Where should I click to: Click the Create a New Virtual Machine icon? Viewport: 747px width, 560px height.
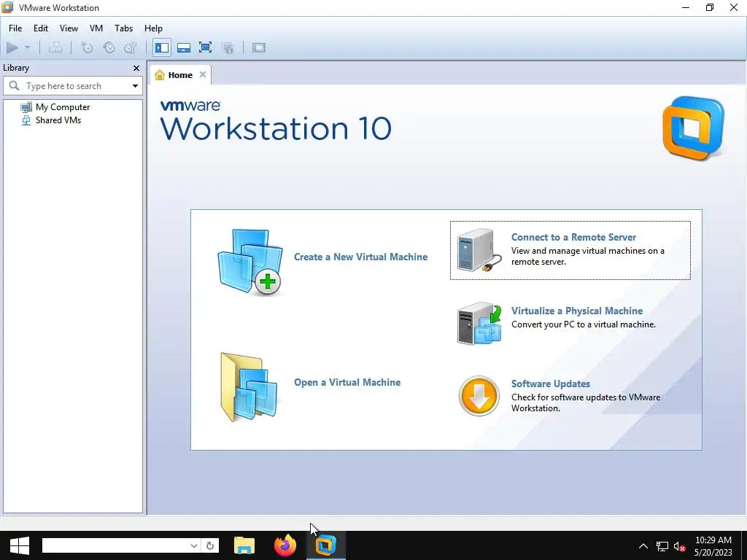coord(250,262)
